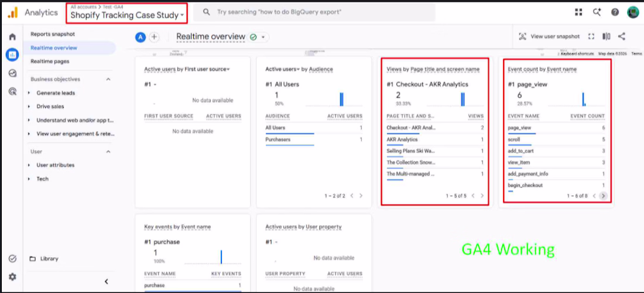Click the add_payment_info event row
The width and height of the screenshot is (644, 293).
tap(556, 174)
